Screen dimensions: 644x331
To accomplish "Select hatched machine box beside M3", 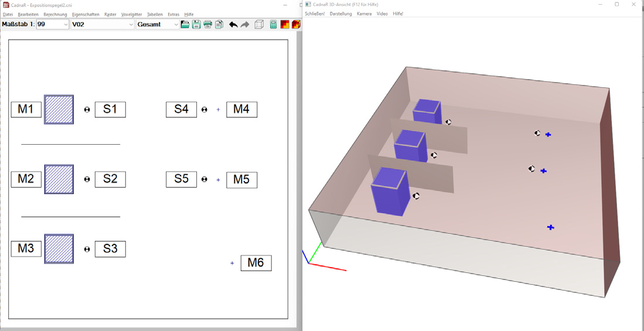I will tap(59, 249).
